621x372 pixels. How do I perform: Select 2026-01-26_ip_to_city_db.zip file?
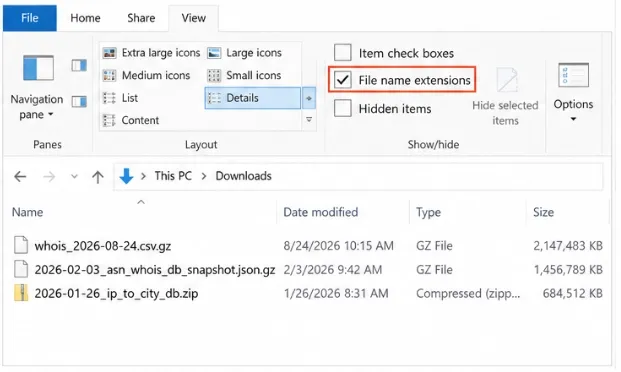tap(116, 294)
